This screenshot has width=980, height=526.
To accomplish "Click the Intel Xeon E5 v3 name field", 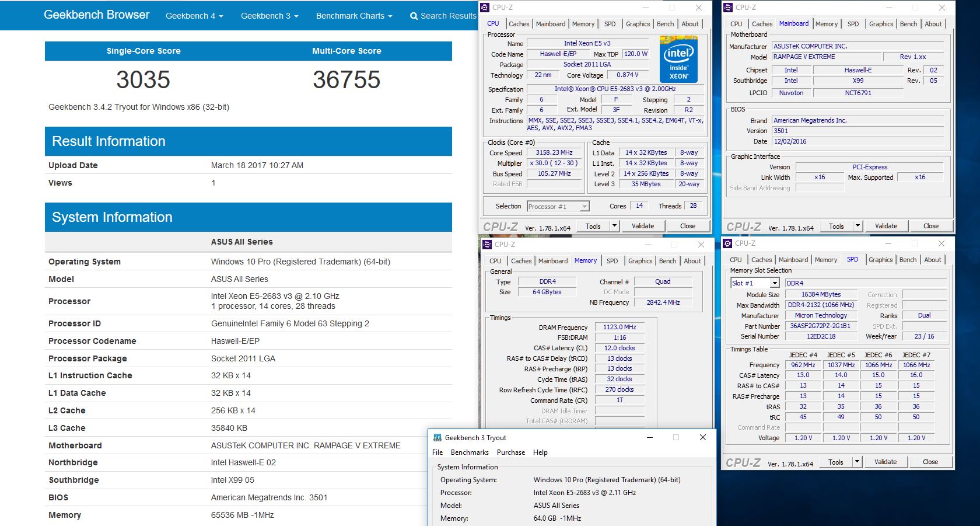I will click(587, 43).
